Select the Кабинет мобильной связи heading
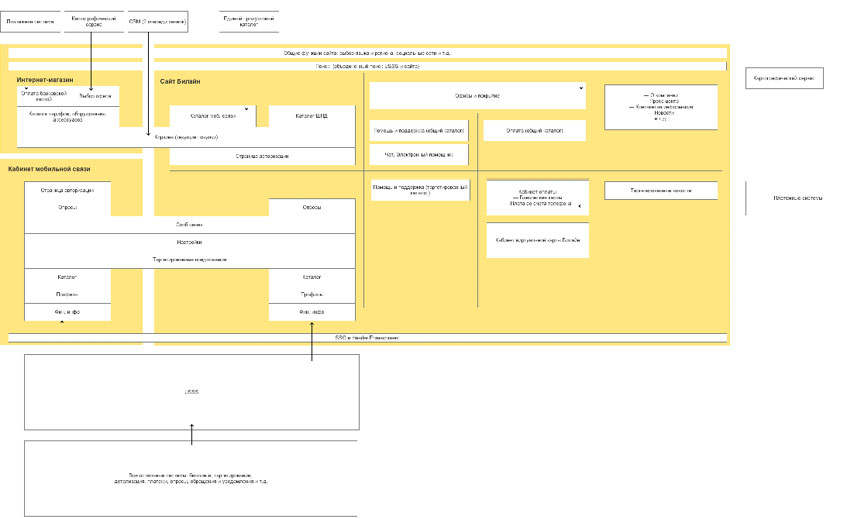 (x=49, y=170)
